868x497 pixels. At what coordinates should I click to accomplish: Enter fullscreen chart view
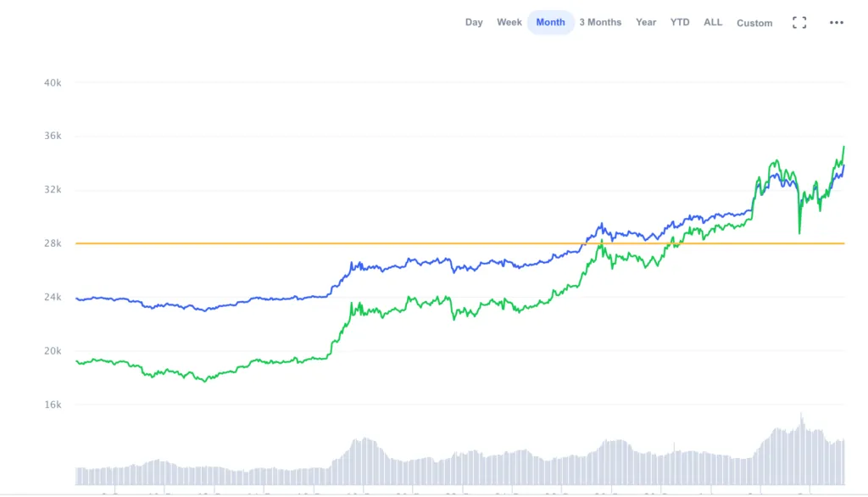[x=799, y=23]
